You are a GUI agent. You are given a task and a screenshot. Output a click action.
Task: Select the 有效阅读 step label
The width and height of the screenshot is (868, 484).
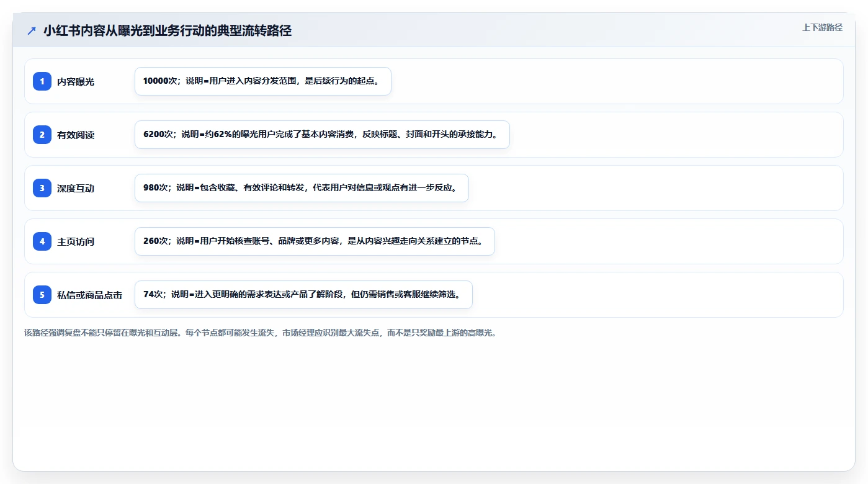(x=76, y=135)
